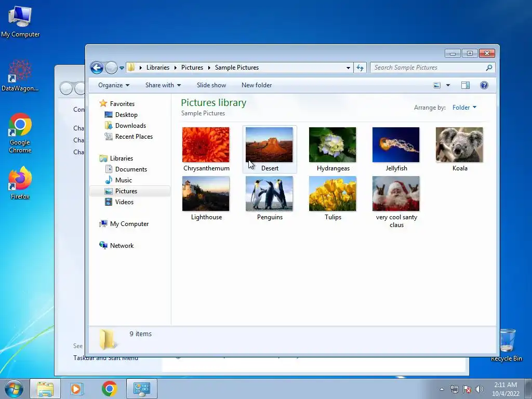Select Favorites in navigation pane
The image size is (532, 399).
(x=122, y=104)
